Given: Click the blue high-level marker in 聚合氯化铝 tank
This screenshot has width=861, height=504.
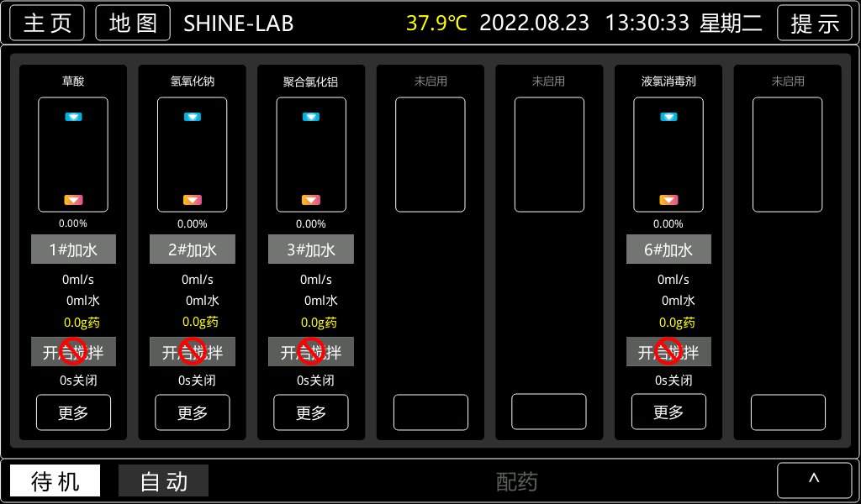Looking at the screenshot, I should coord(311,117).
